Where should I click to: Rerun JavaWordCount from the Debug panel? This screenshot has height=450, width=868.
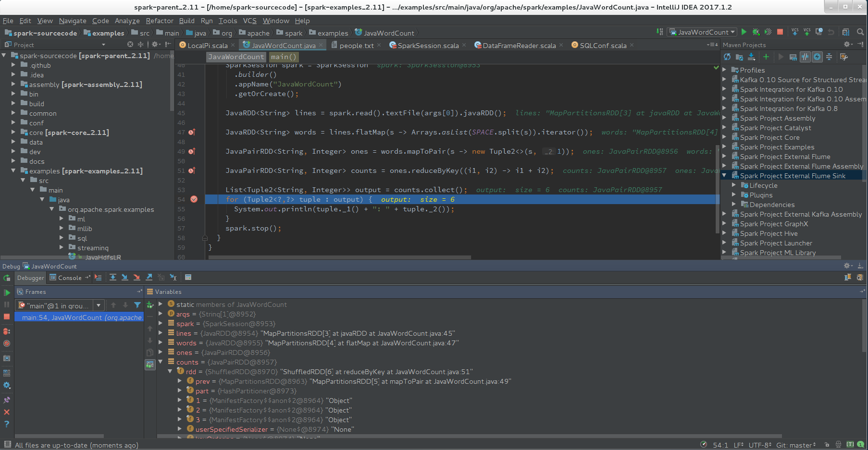pyautogui.click(x=7, y=278)
